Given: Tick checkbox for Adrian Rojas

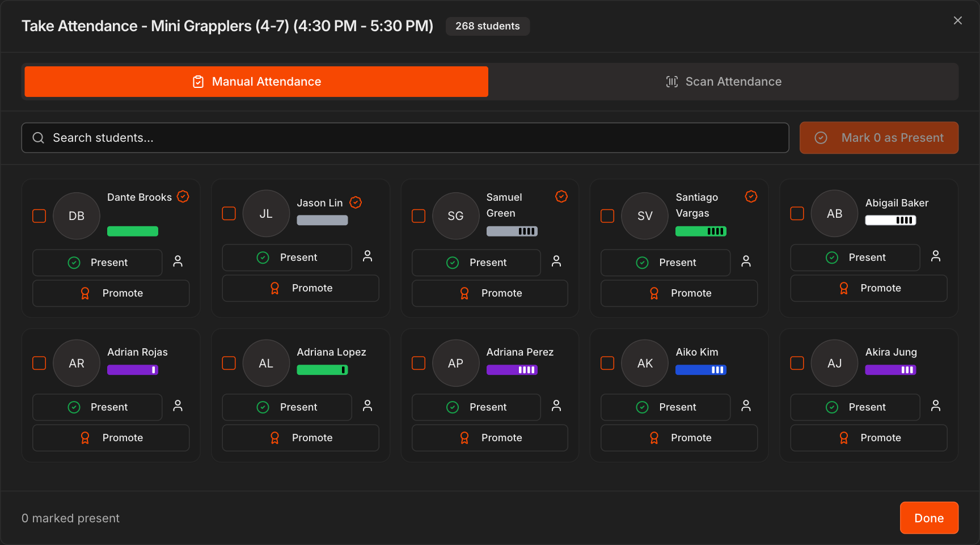Looking at the screenshot, I should click(39, 363).
